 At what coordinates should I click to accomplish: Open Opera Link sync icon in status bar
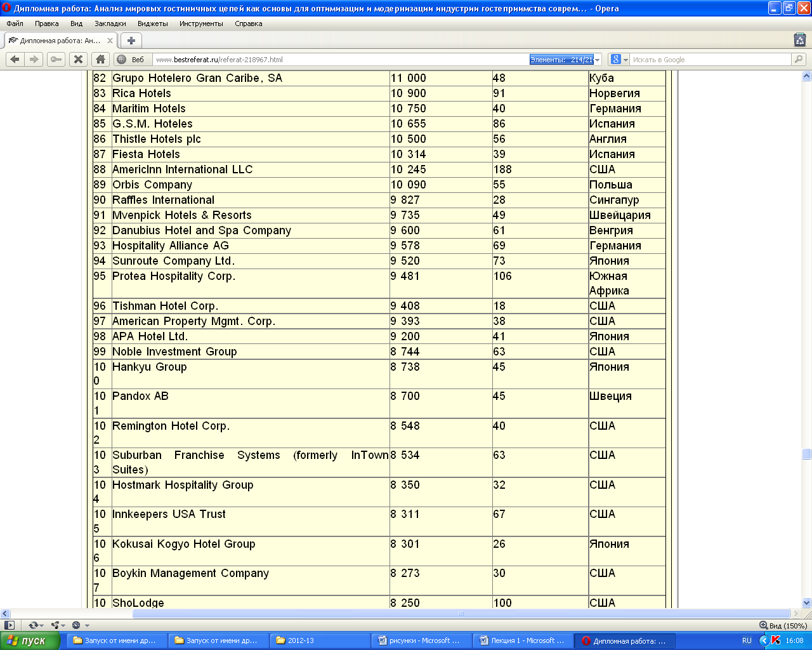coord(33,625)
